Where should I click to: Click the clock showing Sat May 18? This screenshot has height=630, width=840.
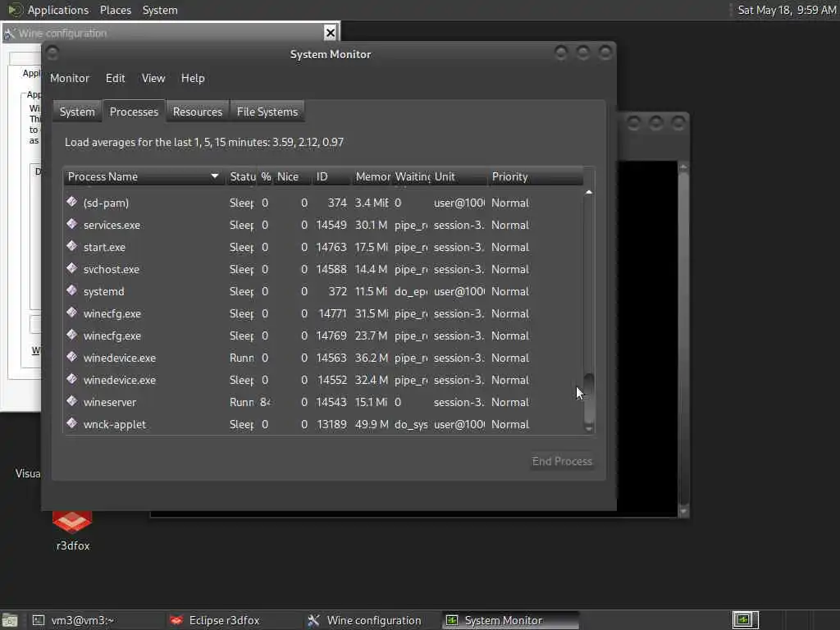[x=787, y=10]
